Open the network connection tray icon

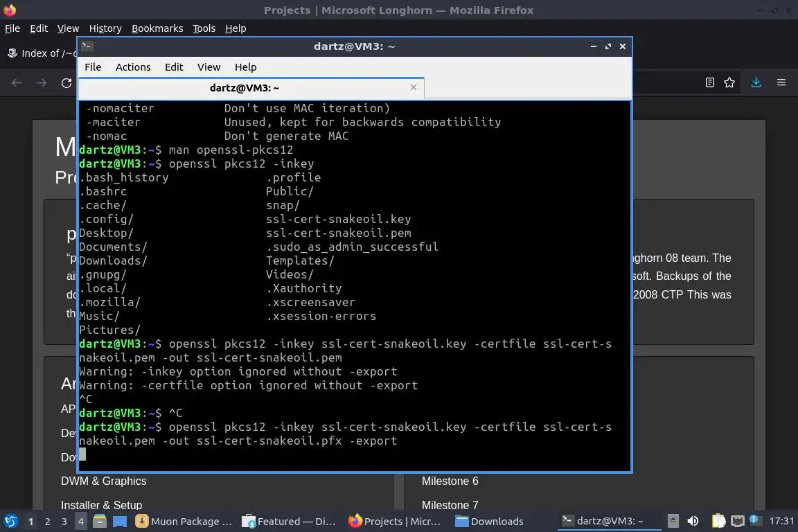pyautogui.click(x=737, y=521)
